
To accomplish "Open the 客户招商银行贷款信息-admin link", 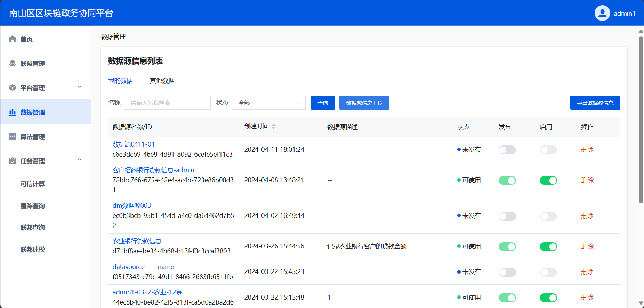I will click(x=153, y=170).
